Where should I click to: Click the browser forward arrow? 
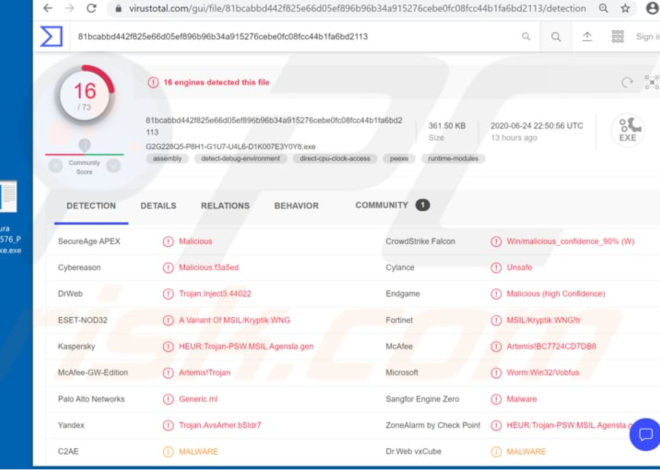[x=69, y=8]
